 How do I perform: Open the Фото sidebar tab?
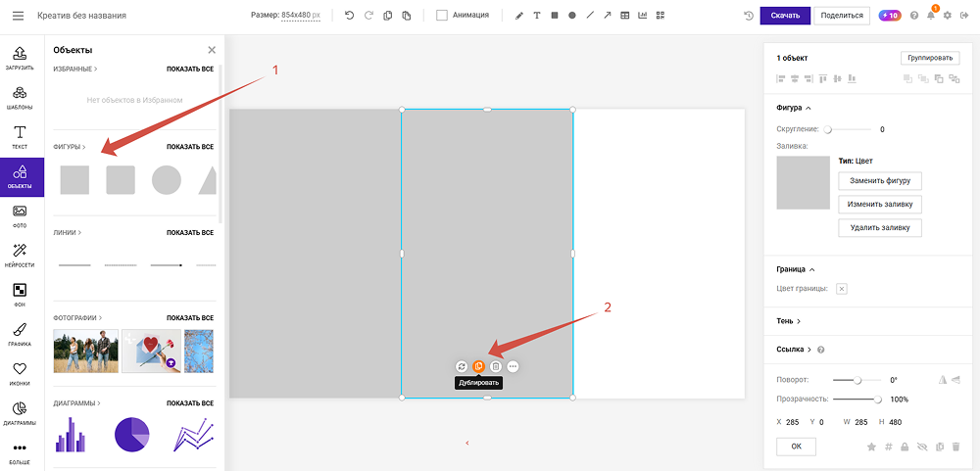(x=22, y=216)
